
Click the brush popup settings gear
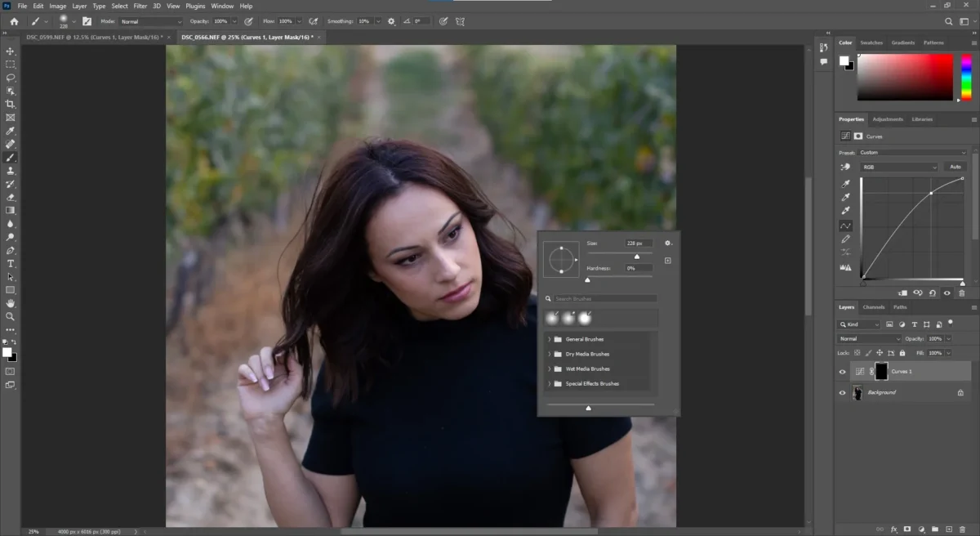668,243
